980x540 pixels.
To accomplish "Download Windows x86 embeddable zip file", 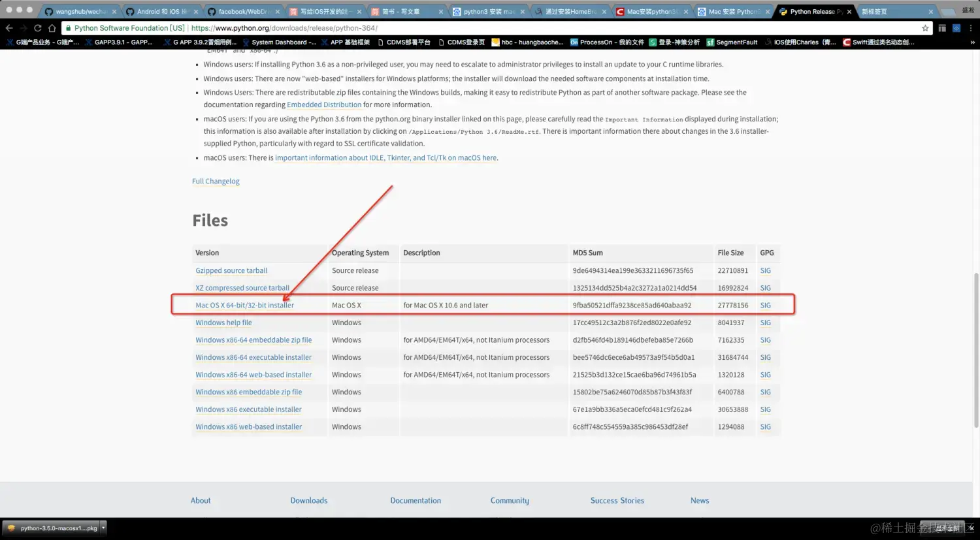I will (x=248, y=392).
